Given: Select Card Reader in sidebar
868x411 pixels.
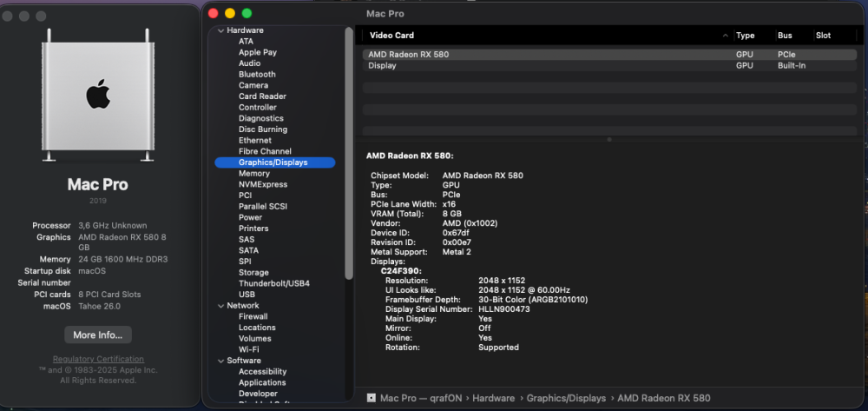Looking at the screenshot, I should tap(262, 96).
